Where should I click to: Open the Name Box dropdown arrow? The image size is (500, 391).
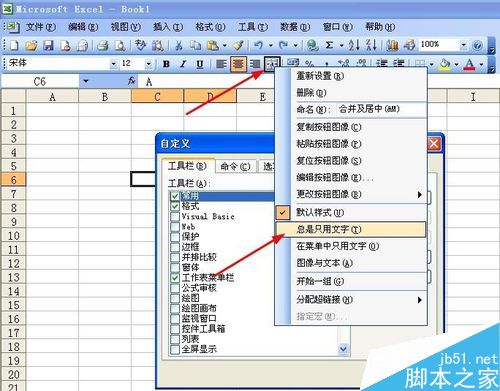click(x=85, y=81)
